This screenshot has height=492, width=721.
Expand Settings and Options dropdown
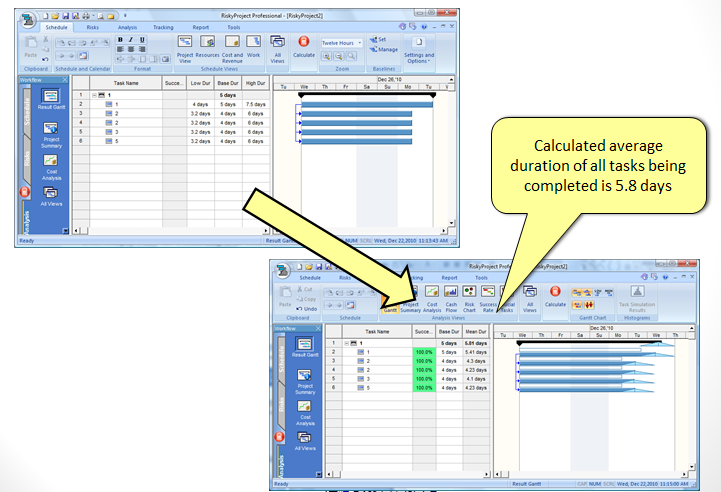point(419,59)
